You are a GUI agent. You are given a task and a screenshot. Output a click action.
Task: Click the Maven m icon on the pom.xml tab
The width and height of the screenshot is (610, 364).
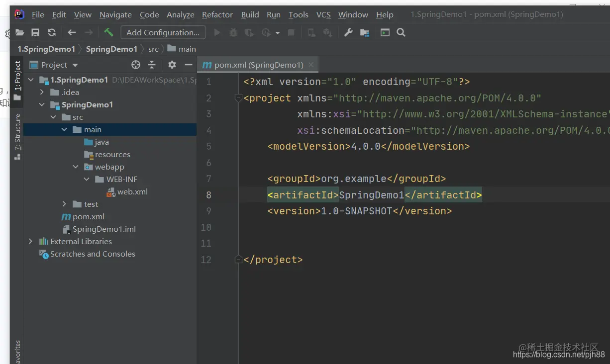pyautogui.click(x=206, y=65)
